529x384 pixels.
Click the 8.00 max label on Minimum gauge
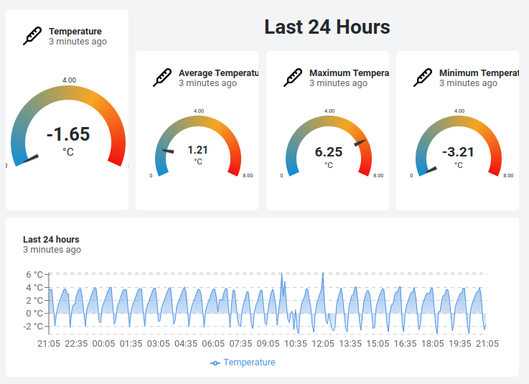pos(508,175)
